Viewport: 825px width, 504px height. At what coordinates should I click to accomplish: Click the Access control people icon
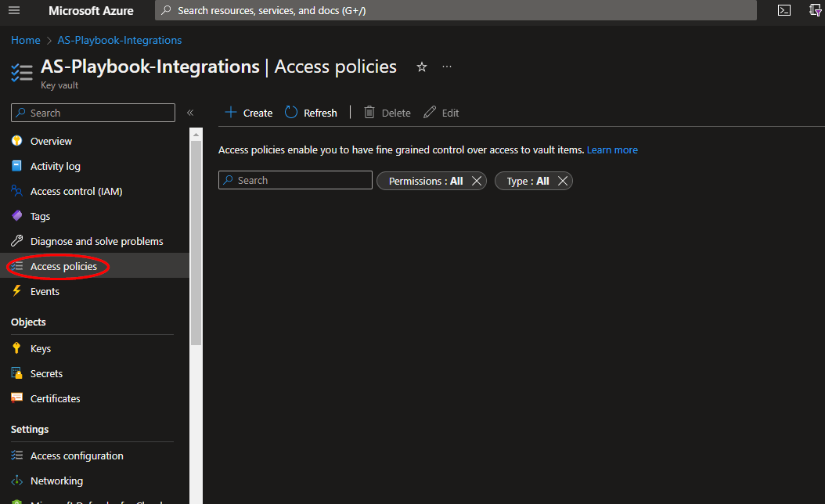(x=17, y=190)
